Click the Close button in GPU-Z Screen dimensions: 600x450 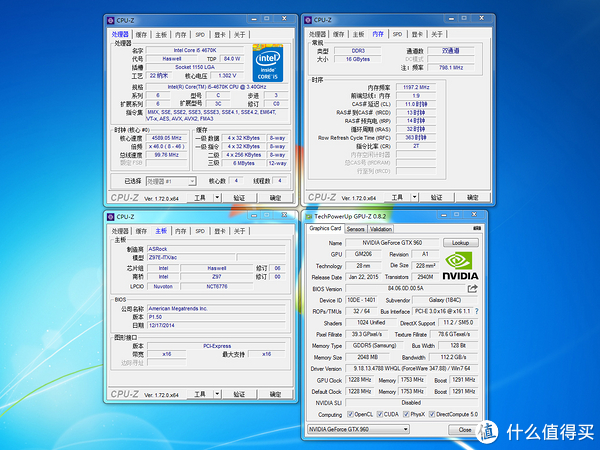click(x=465, y=430)
